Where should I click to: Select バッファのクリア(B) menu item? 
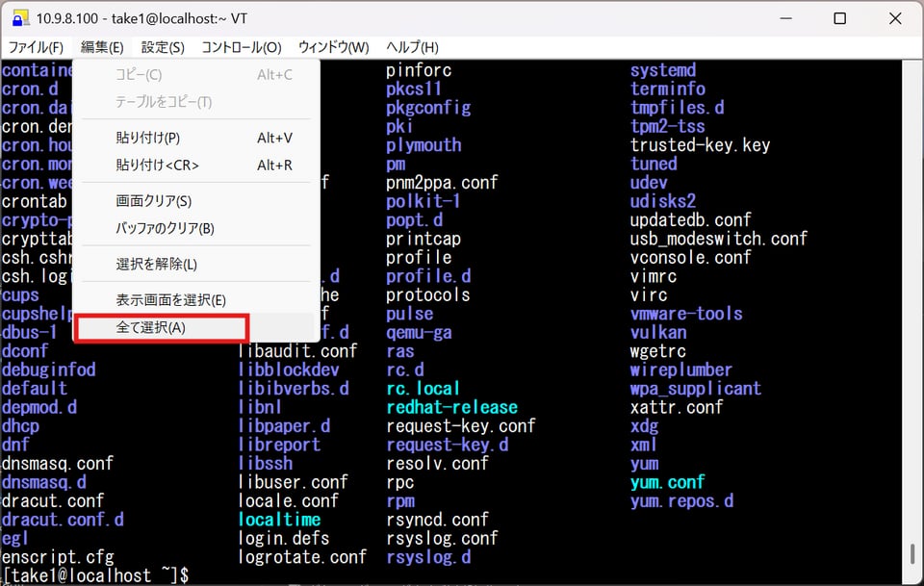165,228
